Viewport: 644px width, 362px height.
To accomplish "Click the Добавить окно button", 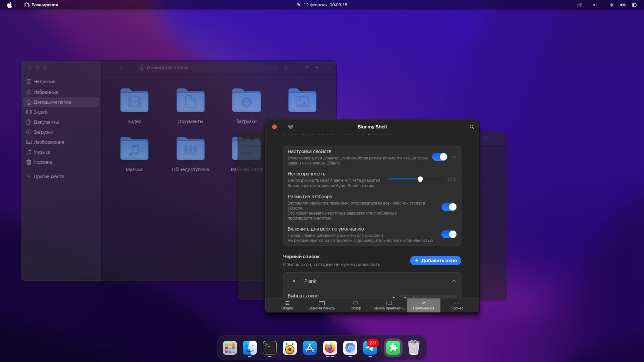I will click(x=435, y=260).
